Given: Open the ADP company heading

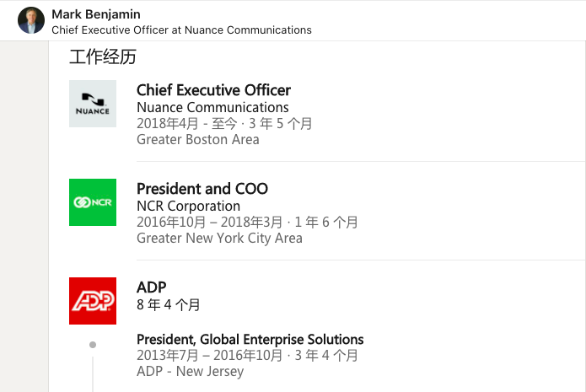Looking at the screenshot, I should pyautogui.click(x=152, y=287).
